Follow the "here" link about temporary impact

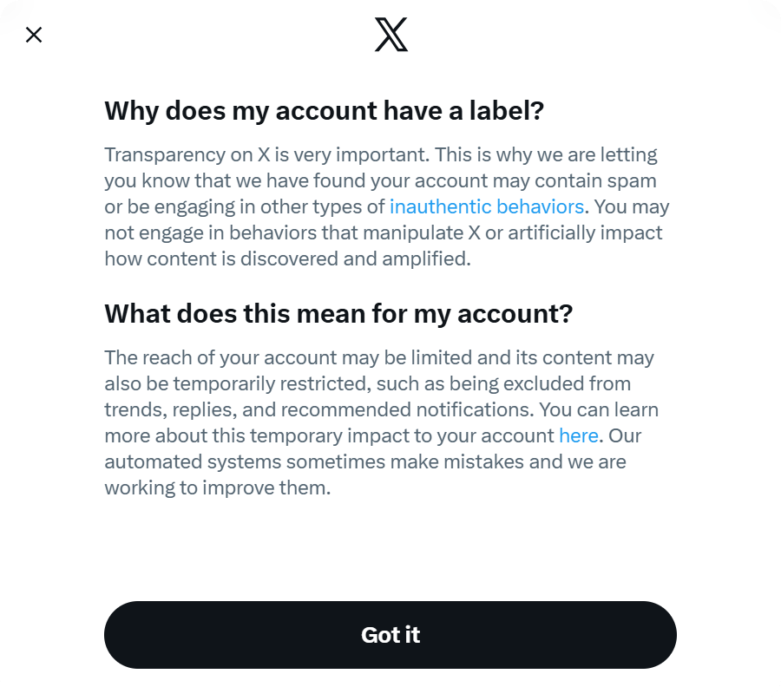point(578,435)
